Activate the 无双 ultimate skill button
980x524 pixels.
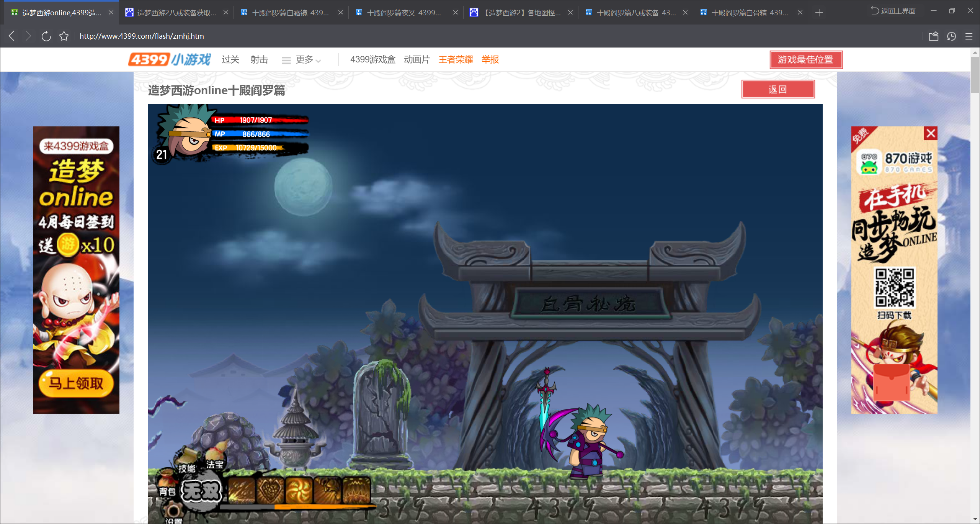tap(201, 491)
